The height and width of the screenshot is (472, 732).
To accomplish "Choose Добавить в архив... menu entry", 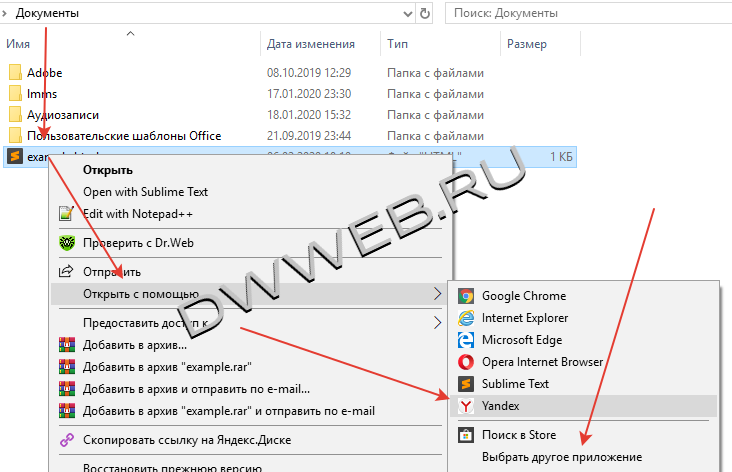I will pyautogui.click(x=135, y=345).
